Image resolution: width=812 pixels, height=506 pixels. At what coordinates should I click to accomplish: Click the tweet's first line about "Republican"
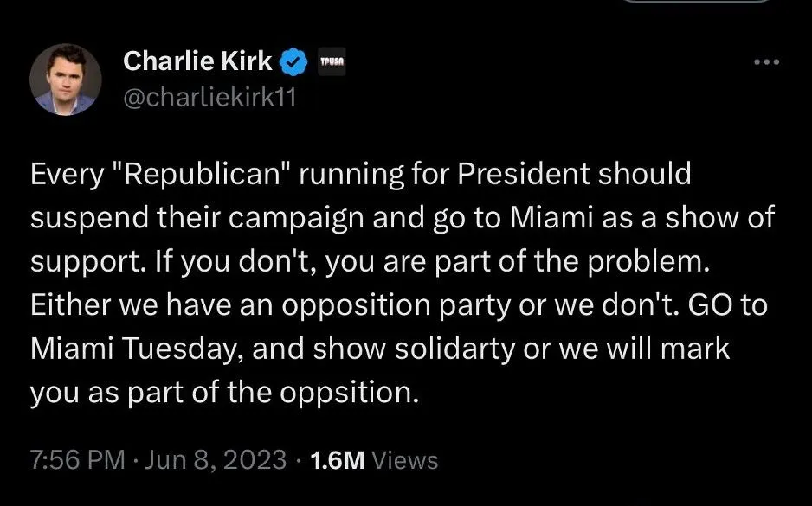(x=361, y=174)
